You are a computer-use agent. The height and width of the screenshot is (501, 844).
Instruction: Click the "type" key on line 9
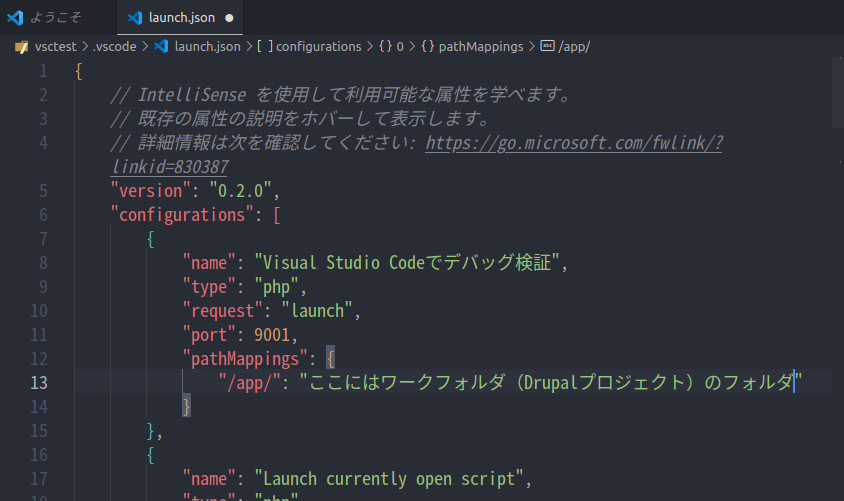(x=209, y=287)
